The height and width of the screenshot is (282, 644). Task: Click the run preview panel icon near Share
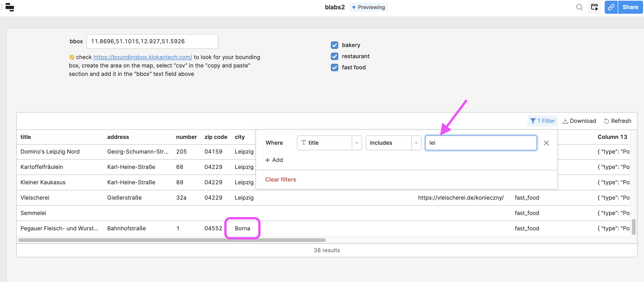pyautogui.click(x=594, y=7)
